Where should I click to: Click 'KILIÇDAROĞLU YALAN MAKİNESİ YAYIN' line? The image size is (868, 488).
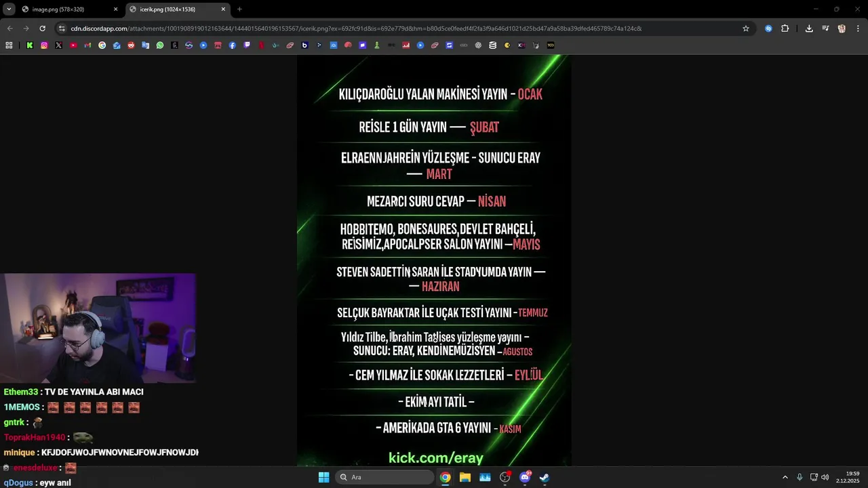point(423,94)
